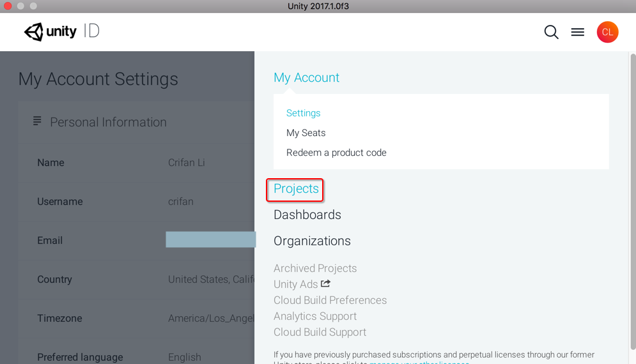The height and width of the screenshot is (364, 636).
Task: Expand the My Account section
Action: pos(306,78)
